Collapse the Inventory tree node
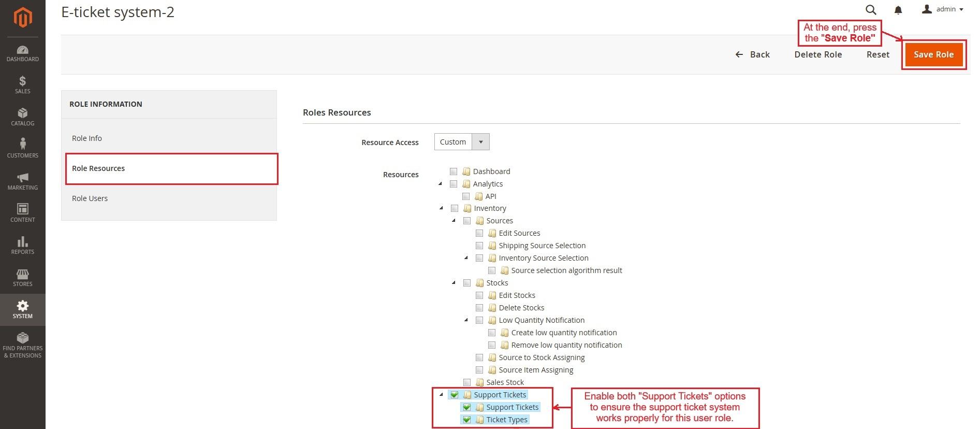This screenshot has height=429, width=980. [441, 208]
